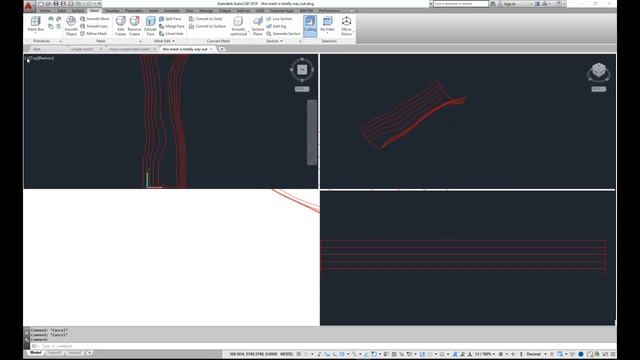The width and height of the screenshot is (640, 360).
Task: Click Save in the quick access toolbar
Action: click(56, 4)
